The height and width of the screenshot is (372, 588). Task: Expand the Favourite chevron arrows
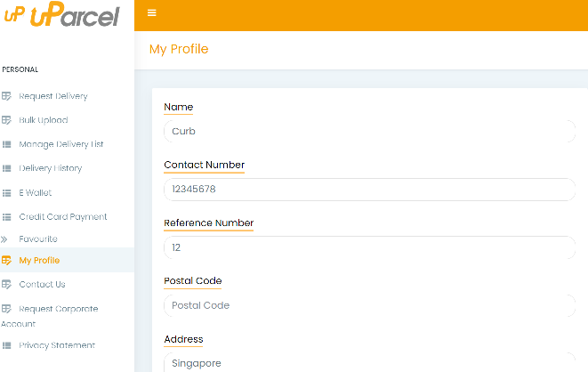coord(4,239)
